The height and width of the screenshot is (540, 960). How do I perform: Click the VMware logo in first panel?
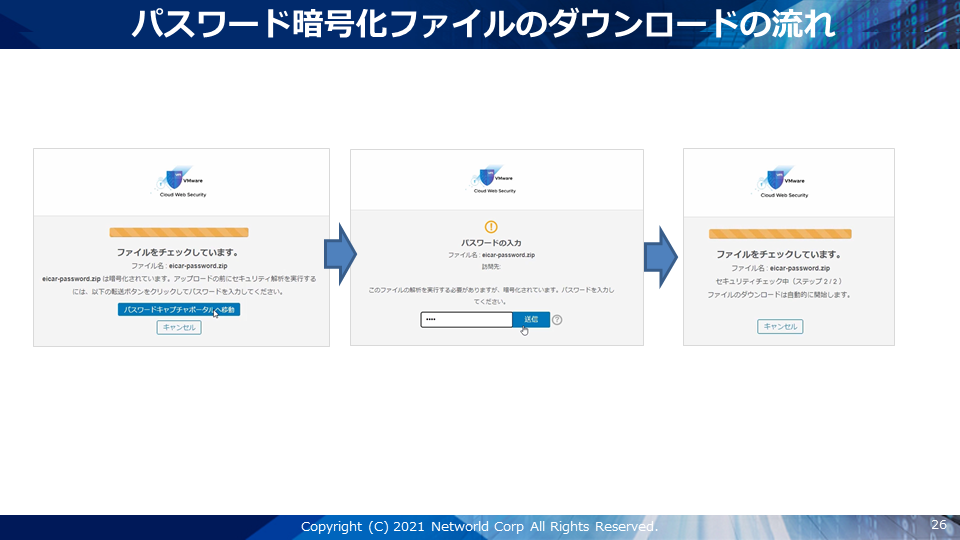pos(178,182)
